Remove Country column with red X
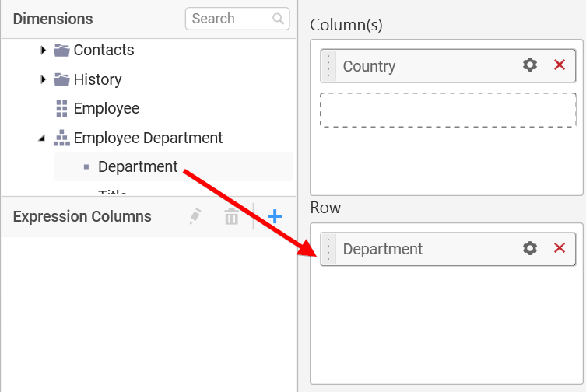Screen dimensions: 586x392 point(559,65)
